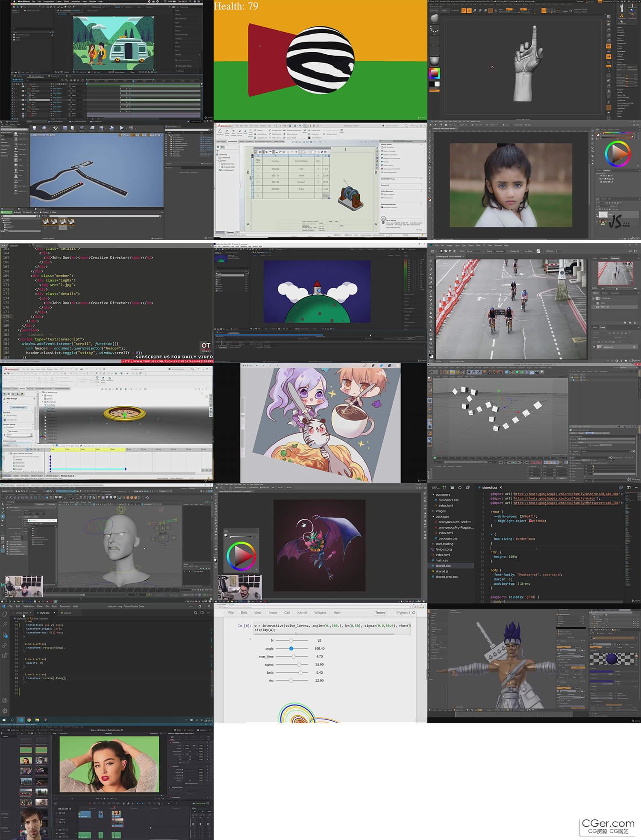The width and height of the screenshot is (641, 840).
Task: Open the Roboto googleapis font link
Action: 565,494
